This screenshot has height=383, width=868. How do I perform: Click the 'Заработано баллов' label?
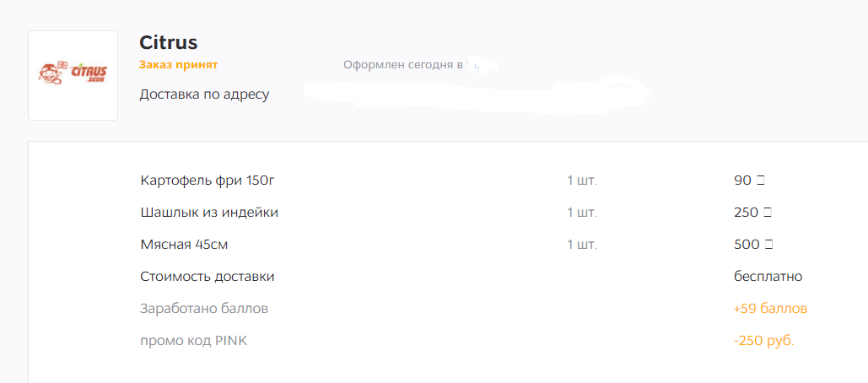[x=204, y=309]
